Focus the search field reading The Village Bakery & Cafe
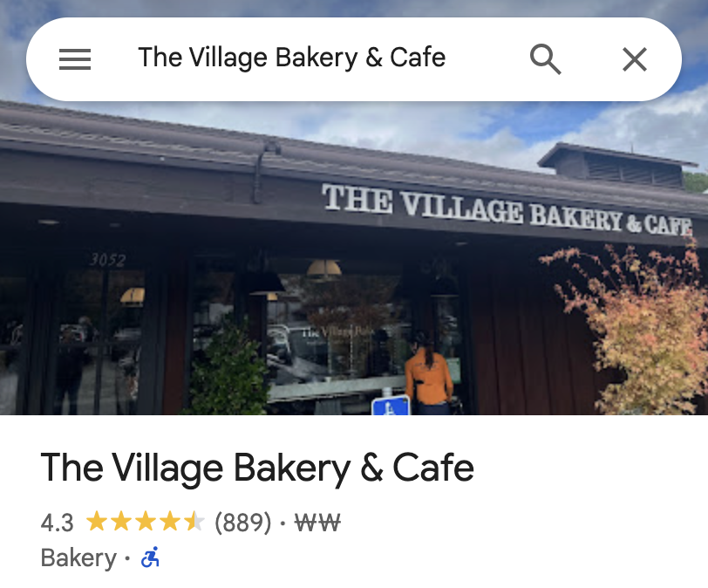This screenshot has height=588, width=708. (x=292, y=58)
